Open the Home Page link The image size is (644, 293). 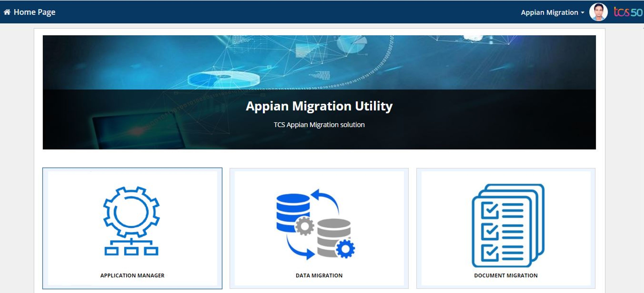point(35,12)
